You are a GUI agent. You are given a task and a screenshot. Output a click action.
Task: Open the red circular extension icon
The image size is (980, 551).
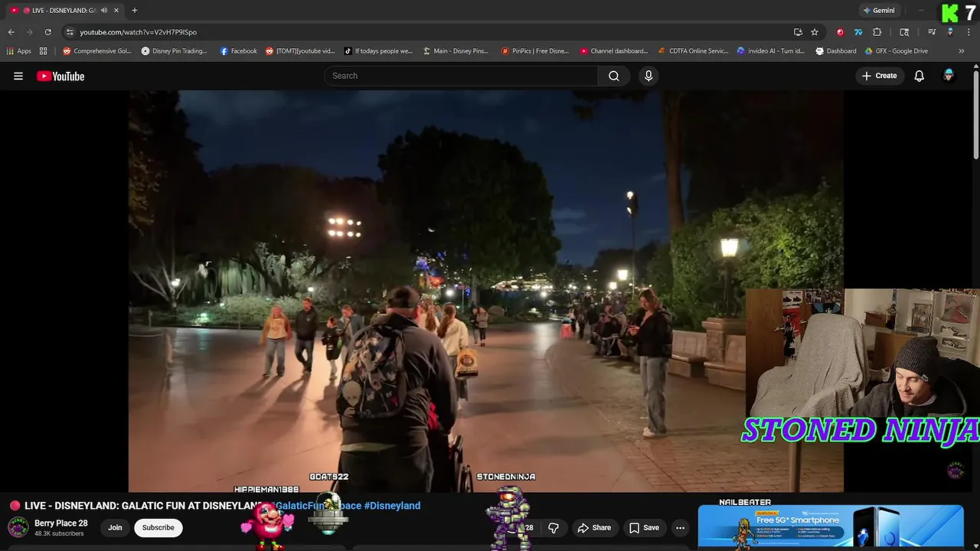pos(840,32)
